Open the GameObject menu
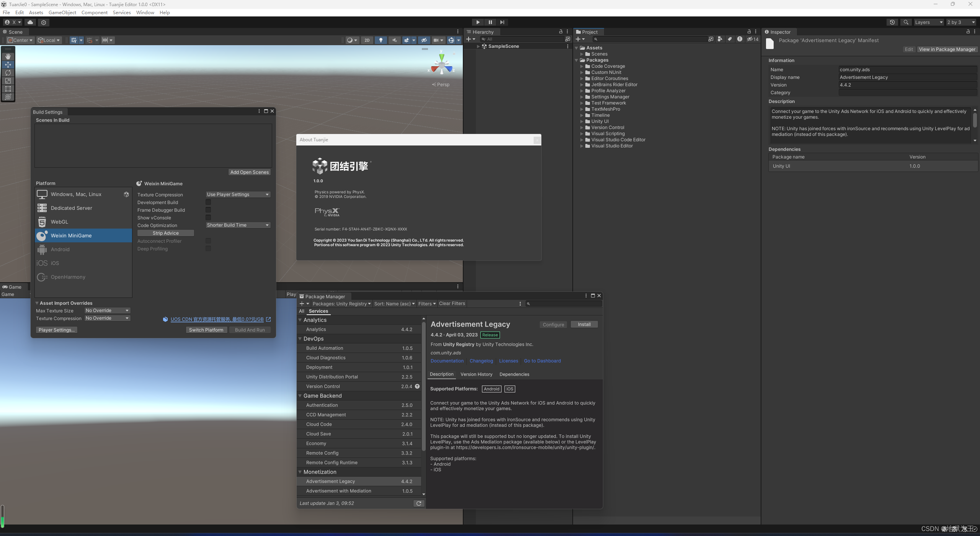 point(62,13)
